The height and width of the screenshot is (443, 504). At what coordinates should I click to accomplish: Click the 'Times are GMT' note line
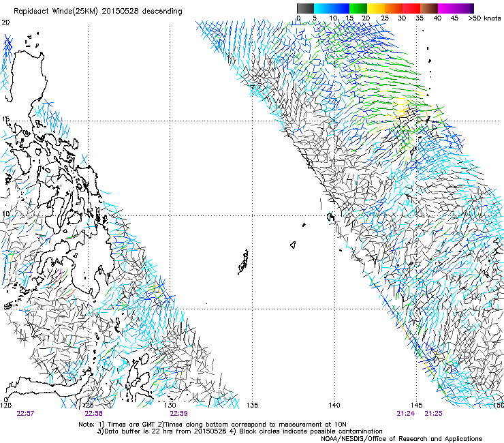click(212, 425)
